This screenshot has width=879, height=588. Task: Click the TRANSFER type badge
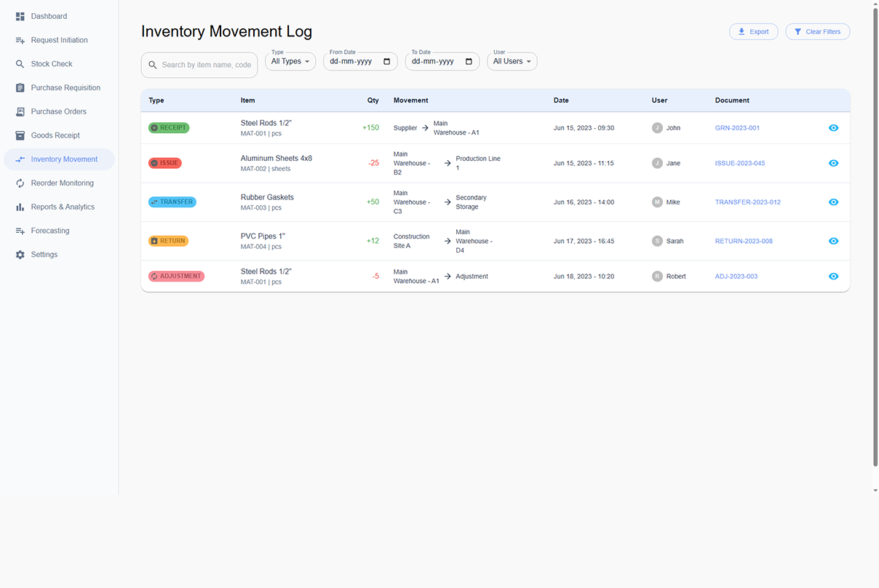coord(172,202)
